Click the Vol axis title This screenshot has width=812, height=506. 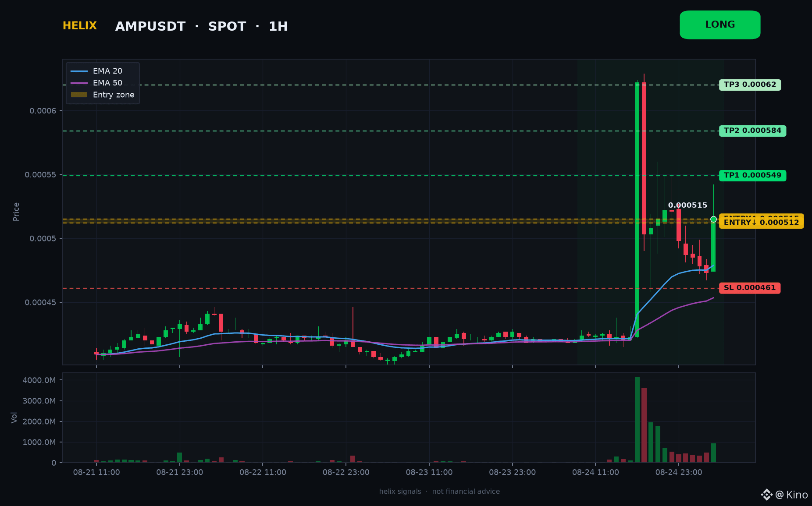(14, 418)
